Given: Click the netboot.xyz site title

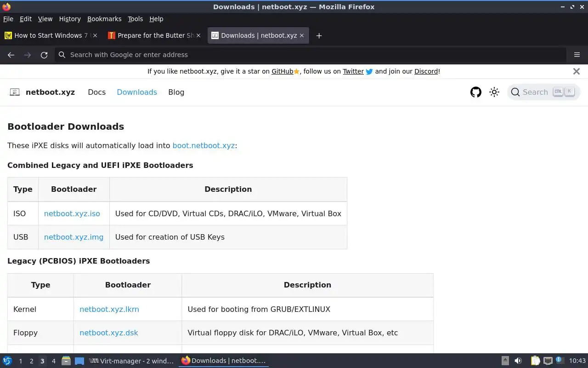Looking at the screenshot, I should point(50,92).
